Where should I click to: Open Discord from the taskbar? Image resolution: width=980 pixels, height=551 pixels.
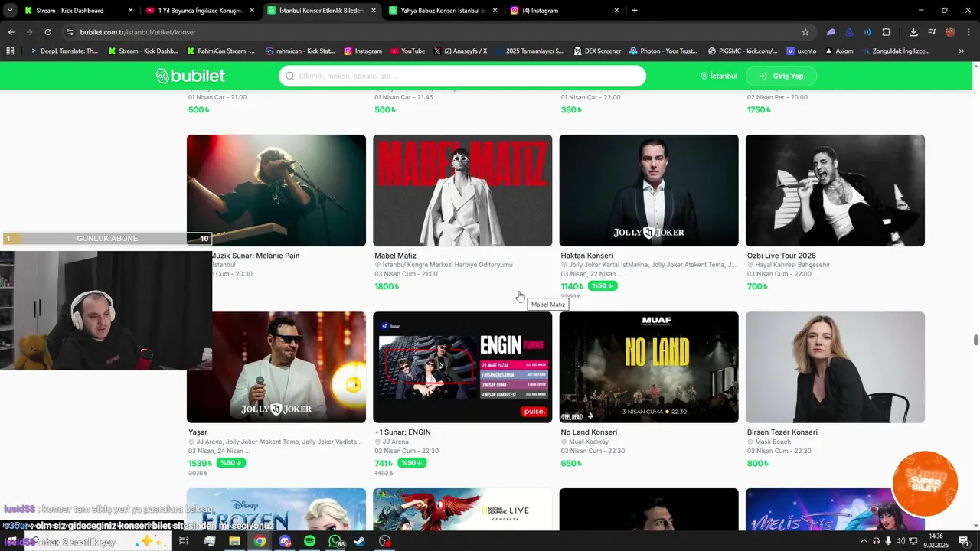point(285,541)
